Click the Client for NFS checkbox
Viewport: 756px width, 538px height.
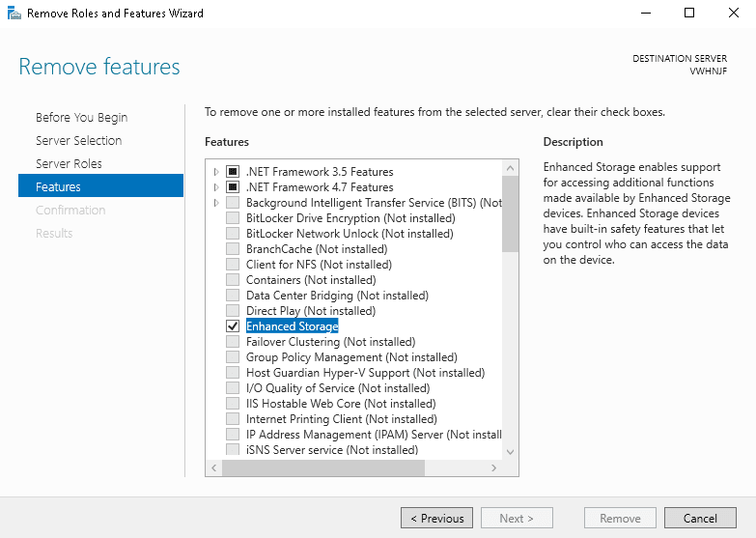pos(233,265)
